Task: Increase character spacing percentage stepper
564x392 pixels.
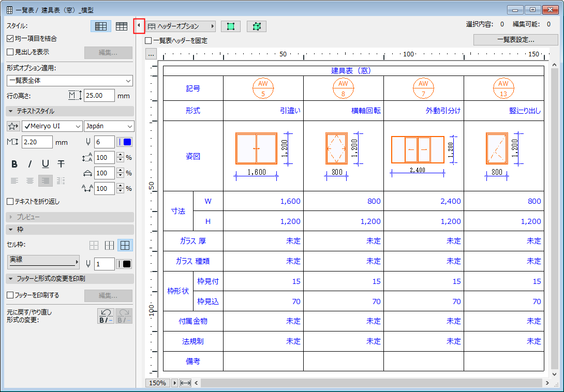Action: point(121,186)
